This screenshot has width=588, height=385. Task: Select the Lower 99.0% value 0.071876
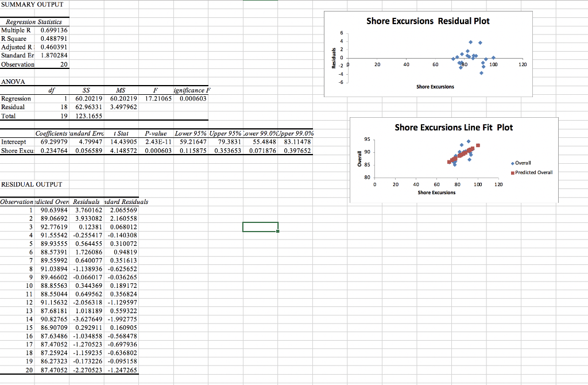tap(262, 151)
